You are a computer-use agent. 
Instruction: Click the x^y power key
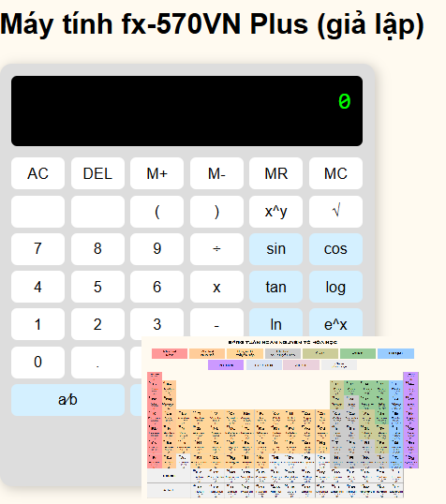[x=275, y=212]
